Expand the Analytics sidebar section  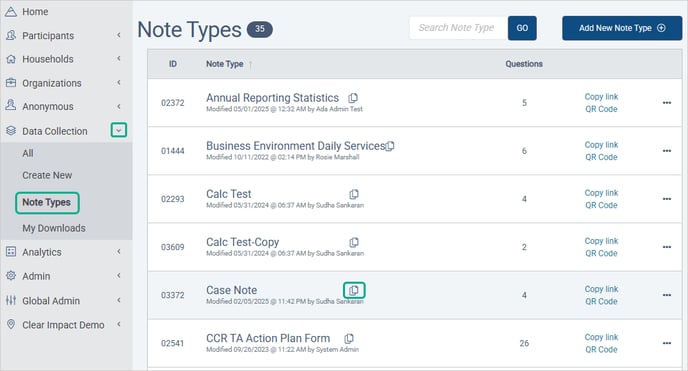[118, 252]
